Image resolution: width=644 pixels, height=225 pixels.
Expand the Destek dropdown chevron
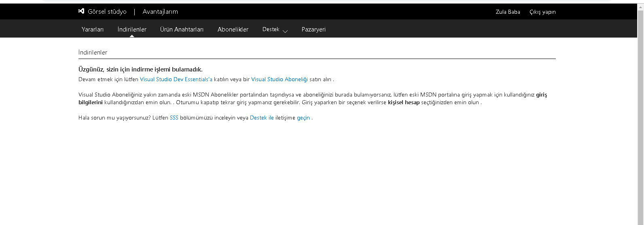click(x=285, y=31)
